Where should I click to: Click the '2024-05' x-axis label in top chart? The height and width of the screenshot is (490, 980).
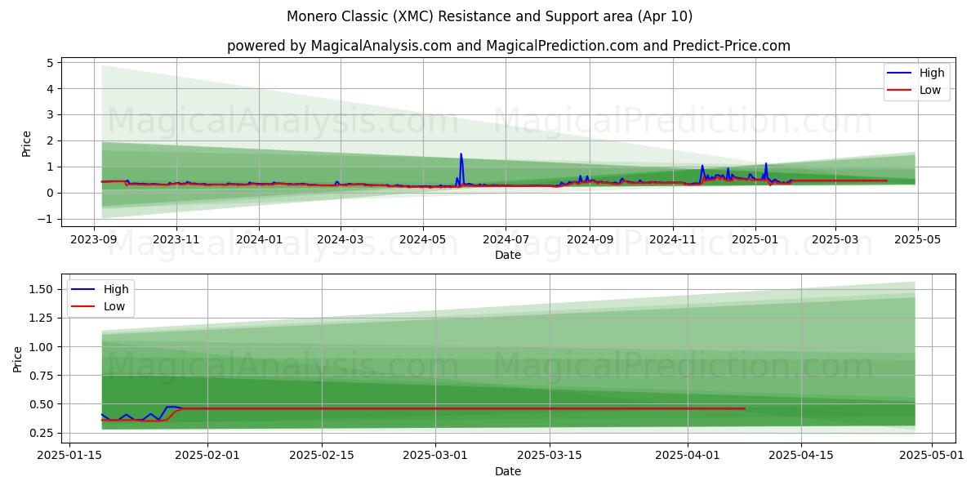(x=423, y=240)
